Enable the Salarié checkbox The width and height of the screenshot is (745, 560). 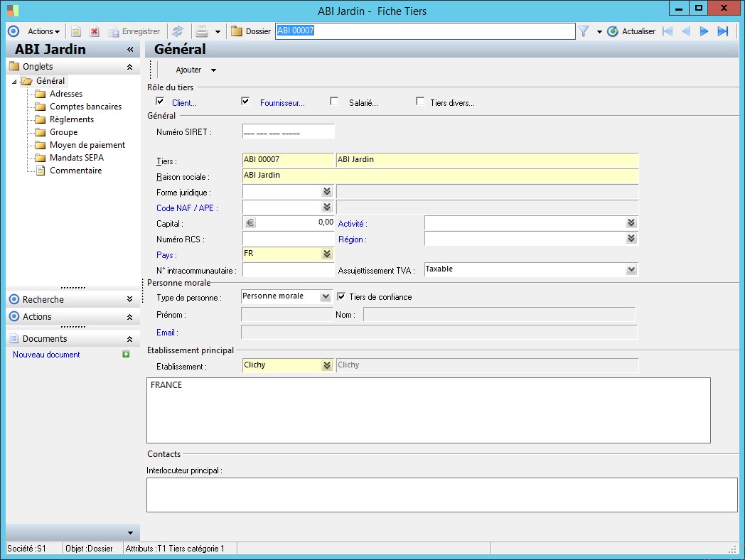coord(334,102)
